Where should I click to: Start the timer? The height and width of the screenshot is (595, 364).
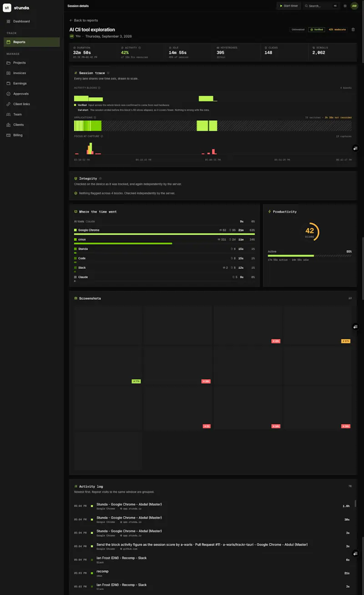point(289,6)
